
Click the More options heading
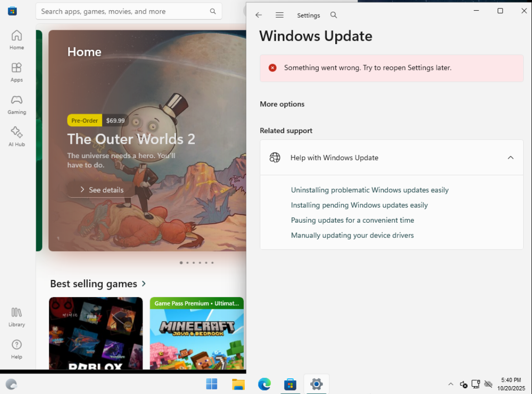[282, 104]
